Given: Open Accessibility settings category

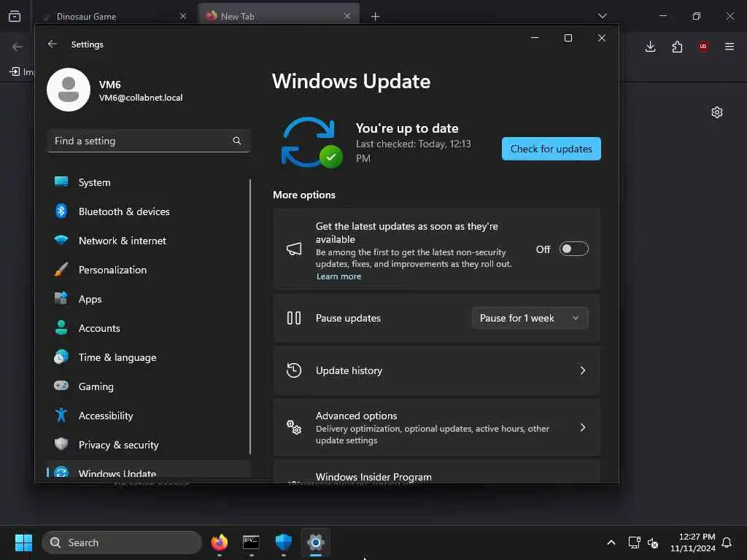Looking at the screenshot, I should tap(149, 416).
